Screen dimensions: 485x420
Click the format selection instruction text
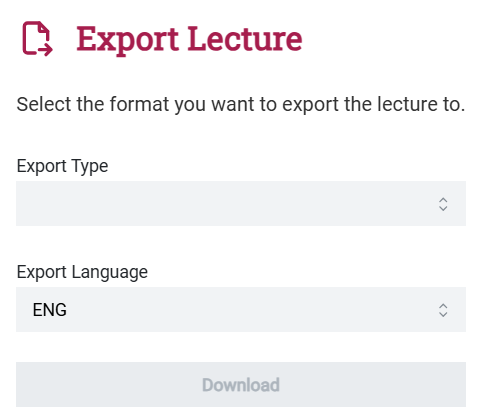pyautogui.click(x=240, y=104)
